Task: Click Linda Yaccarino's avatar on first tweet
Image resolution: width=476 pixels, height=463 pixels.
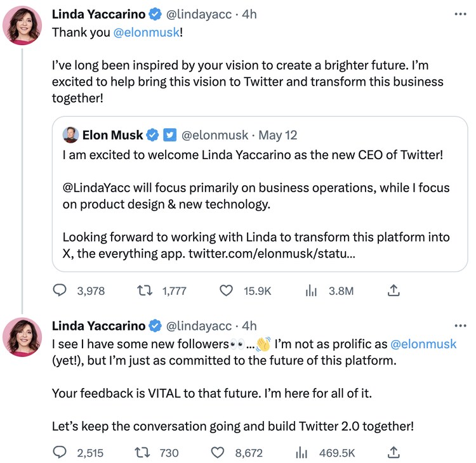Action: (23, 26)
